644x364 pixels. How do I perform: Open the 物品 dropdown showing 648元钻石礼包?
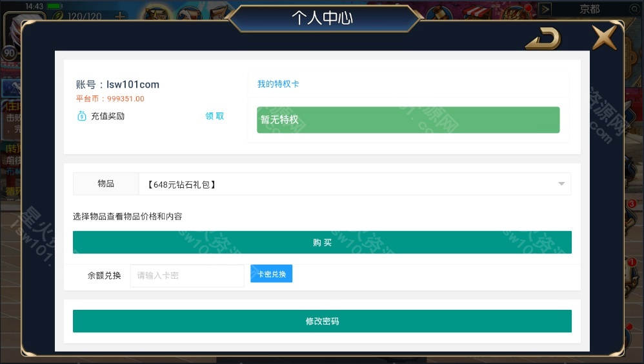point(322,184)
